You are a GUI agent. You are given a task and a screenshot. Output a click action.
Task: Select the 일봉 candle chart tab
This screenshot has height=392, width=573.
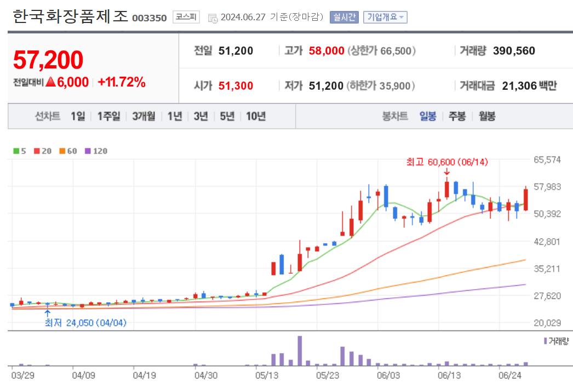[427, 116]
